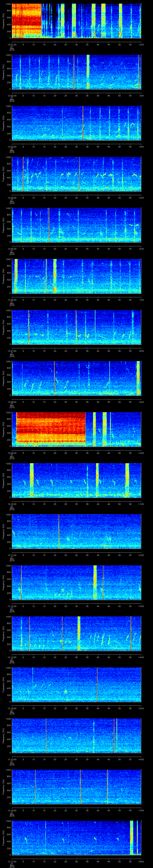Screen dimensions: 153x868
Task: Click the 11:00 end time label
Action: pyautogui.click(x=141, y=504)
